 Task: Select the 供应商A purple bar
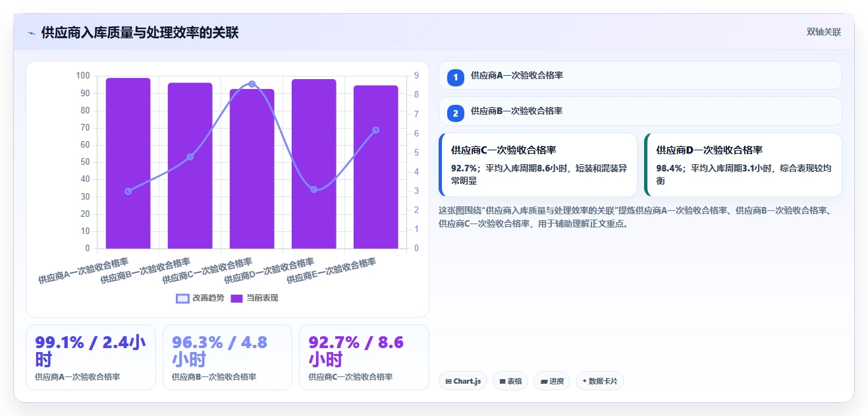pos(128,163)
